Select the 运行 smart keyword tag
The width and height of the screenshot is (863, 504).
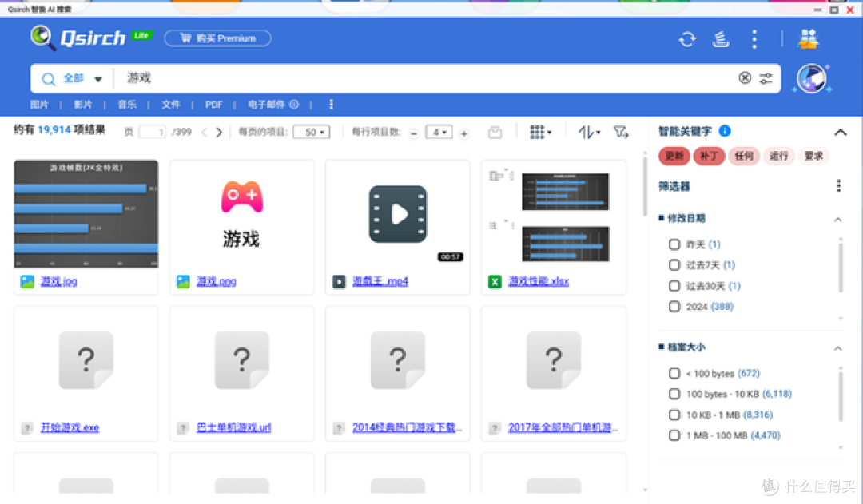[x=778, y=156]
